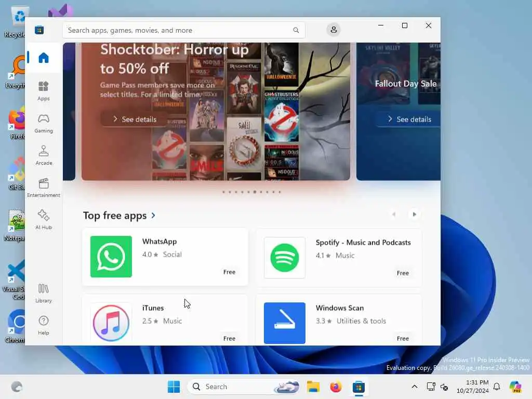This screenshot has height=399, width=532.
Task: Click the tray icon just left of the clock
Action: (x=444, y=387)
